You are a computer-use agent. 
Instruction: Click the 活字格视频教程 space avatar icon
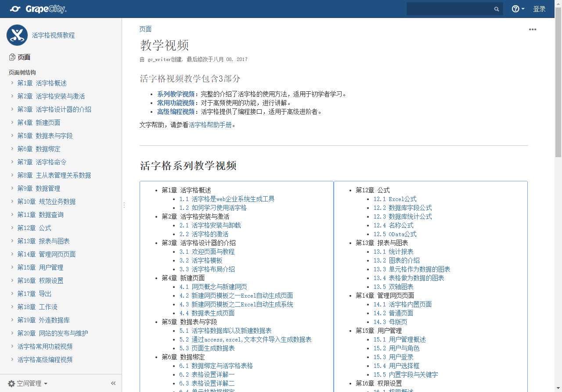(x=17, y=35)
